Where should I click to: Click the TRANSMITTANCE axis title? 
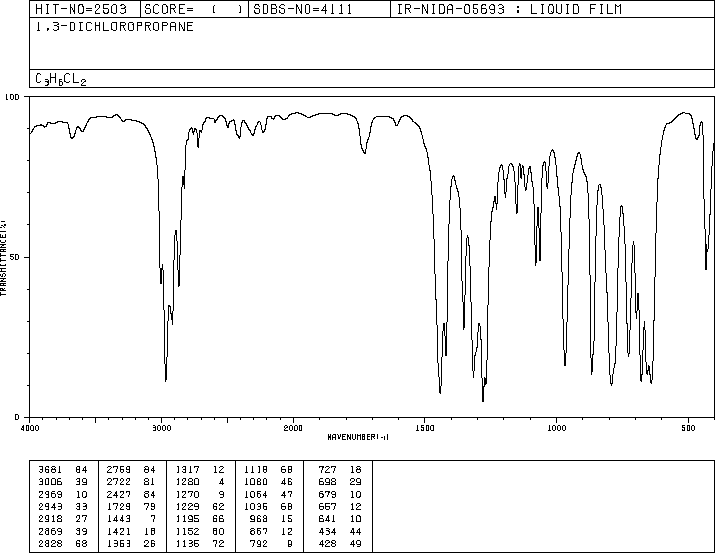coord(4,258)
